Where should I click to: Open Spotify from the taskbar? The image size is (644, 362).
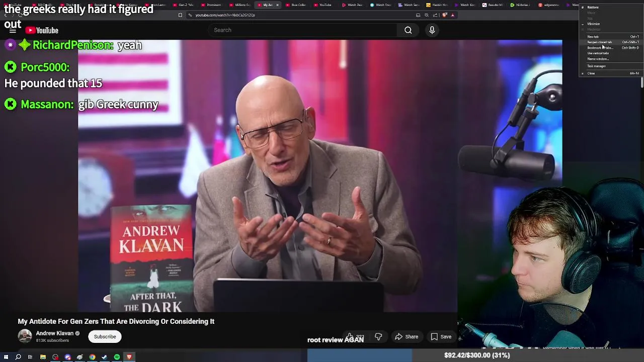click(x=117, y=357)
